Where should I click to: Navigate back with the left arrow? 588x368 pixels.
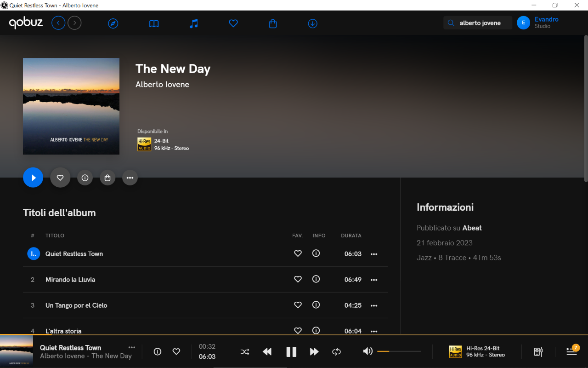click(58, 23)
